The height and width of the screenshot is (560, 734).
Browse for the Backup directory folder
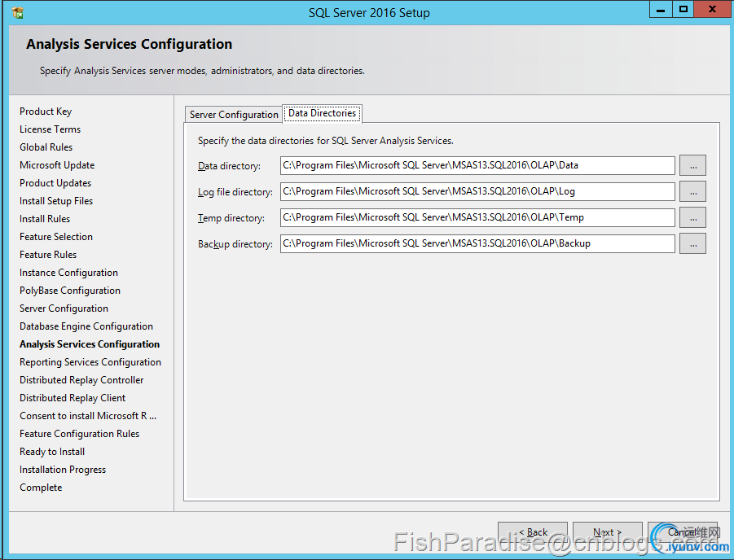(692, 244)
